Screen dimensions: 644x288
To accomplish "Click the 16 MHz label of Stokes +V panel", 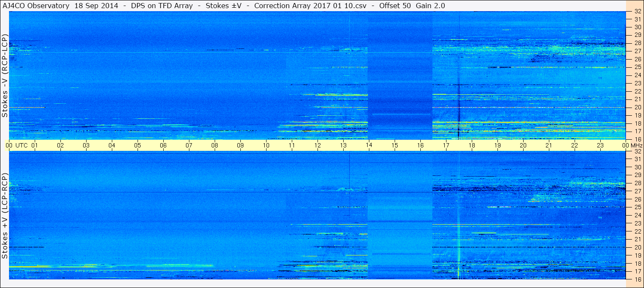I will [x=638, y=279].
